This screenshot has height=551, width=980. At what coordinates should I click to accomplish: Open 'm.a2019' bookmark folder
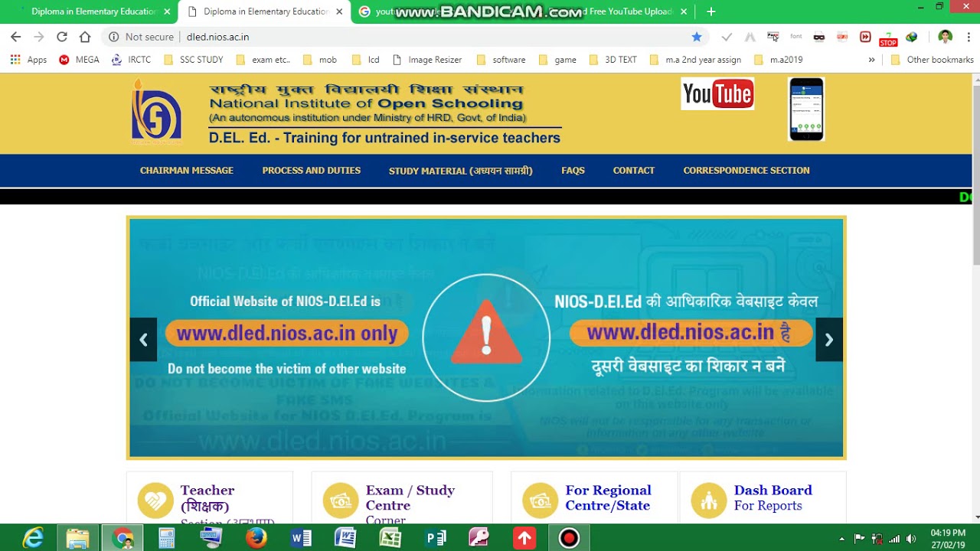(x=778, y=59)
